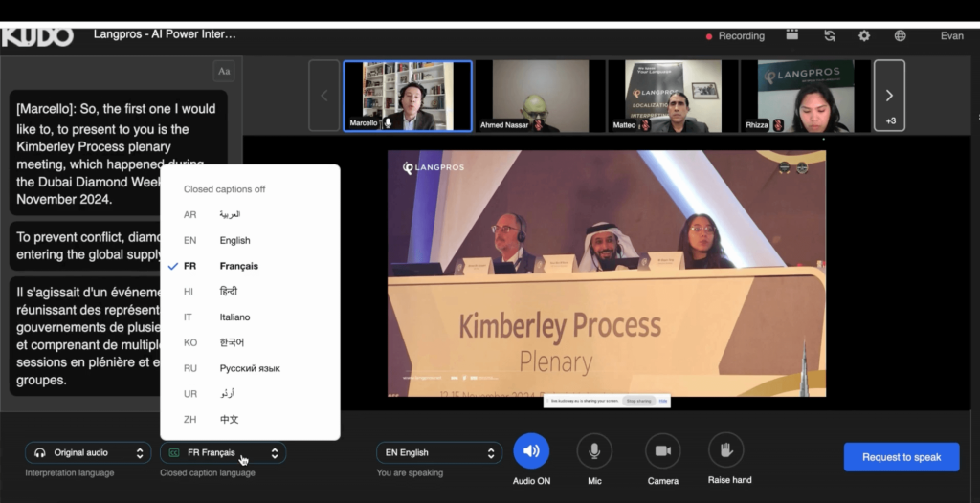Click the Closed caption language label
This screenshot has width=980, height=503.
[208, 473]
